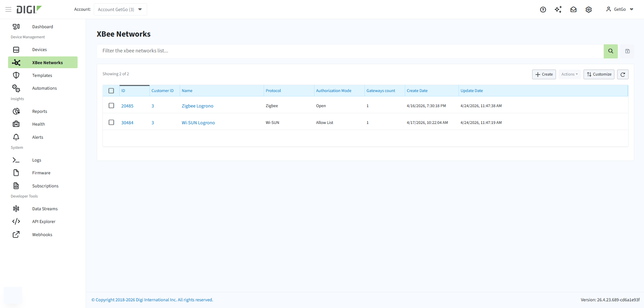Screen dimensions: 644x308
Task: Toggle the hamburger navigation menu
Action: pos(8,9)
